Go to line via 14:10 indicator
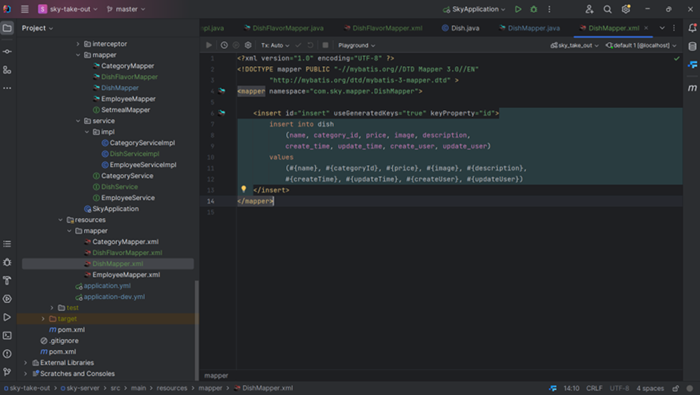This screenshot has width=700, height=395. (571, 388)
